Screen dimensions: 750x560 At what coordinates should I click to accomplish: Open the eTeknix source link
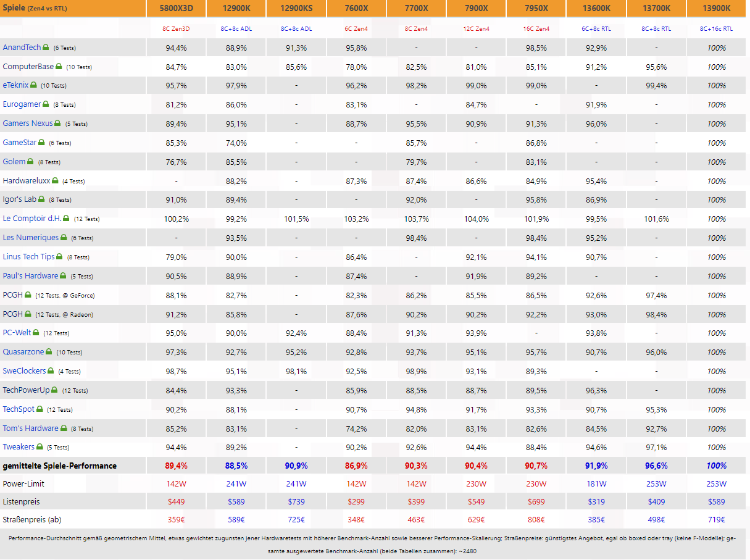[15, 85]
